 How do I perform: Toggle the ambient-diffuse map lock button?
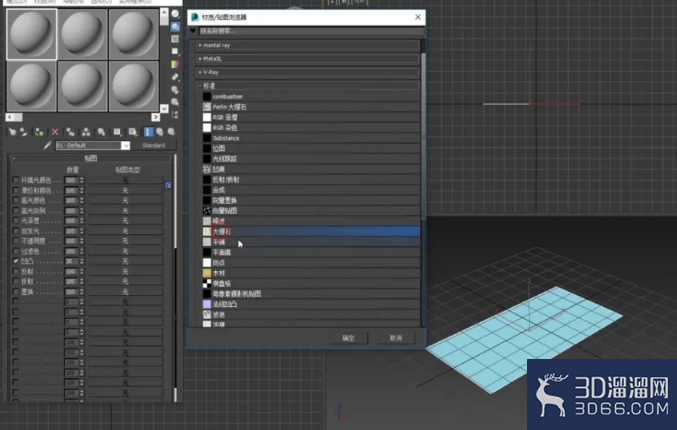168,185
